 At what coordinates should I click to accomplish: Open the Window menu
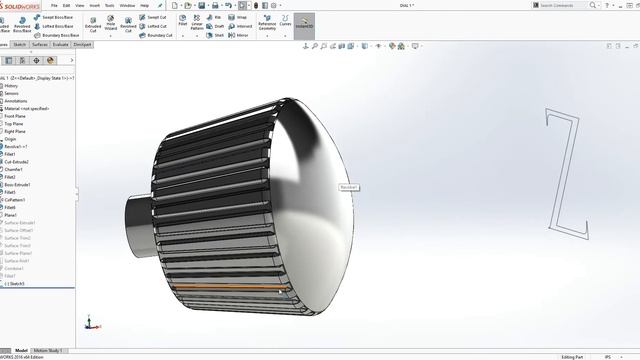pyautogui.click(x=127, y=6)
